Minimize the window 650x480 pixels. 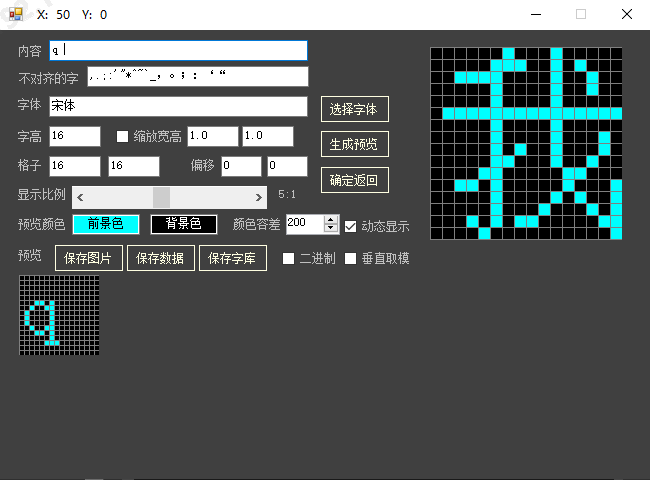[536, 15]
